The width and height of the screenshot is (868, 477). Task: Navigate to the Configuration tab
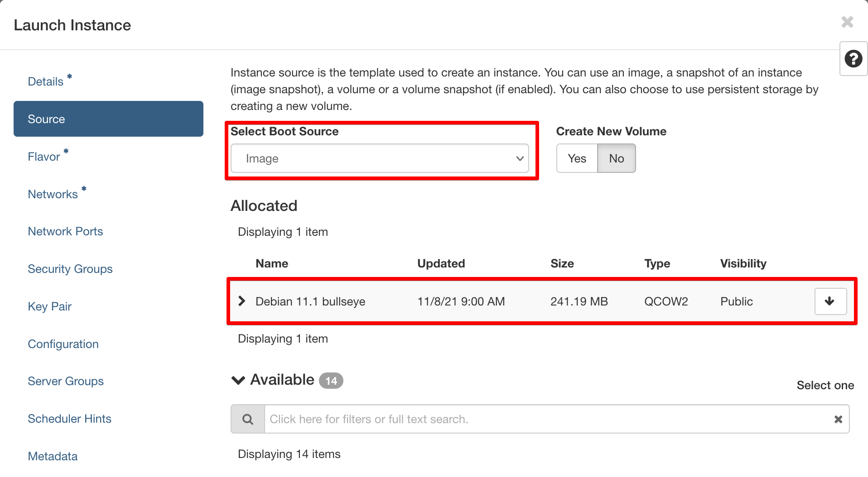click(63, 344)
